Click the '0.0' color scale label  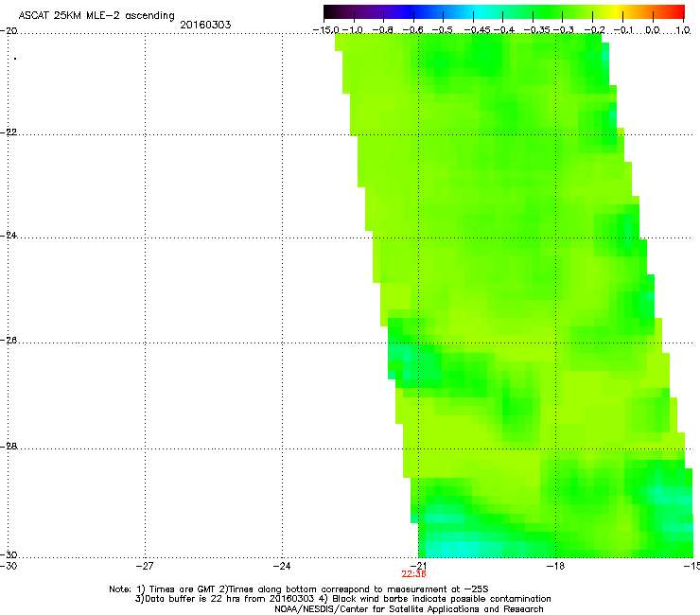[653, 30]
